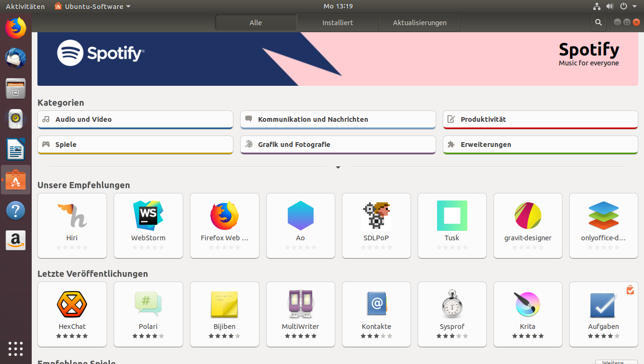Open the gravit-designer app tile

coord(528,226)
